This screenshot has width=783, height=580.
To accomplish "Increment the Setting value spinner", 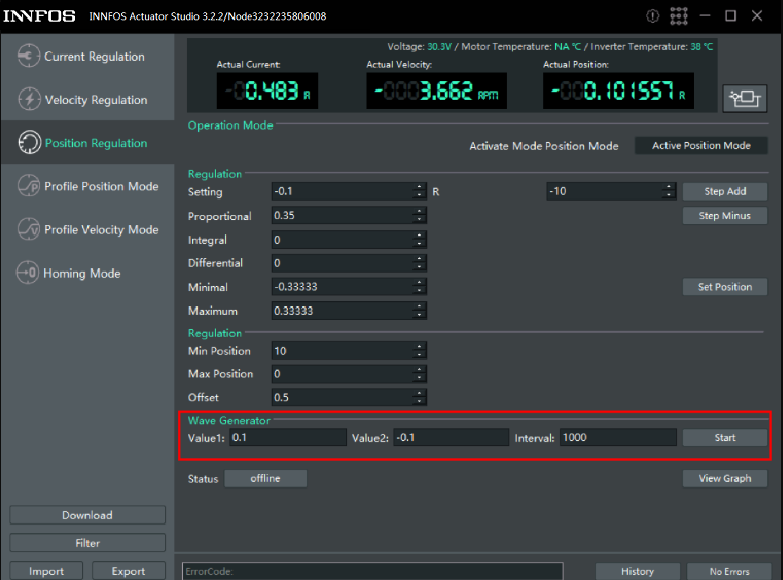I will coord(420,187).
